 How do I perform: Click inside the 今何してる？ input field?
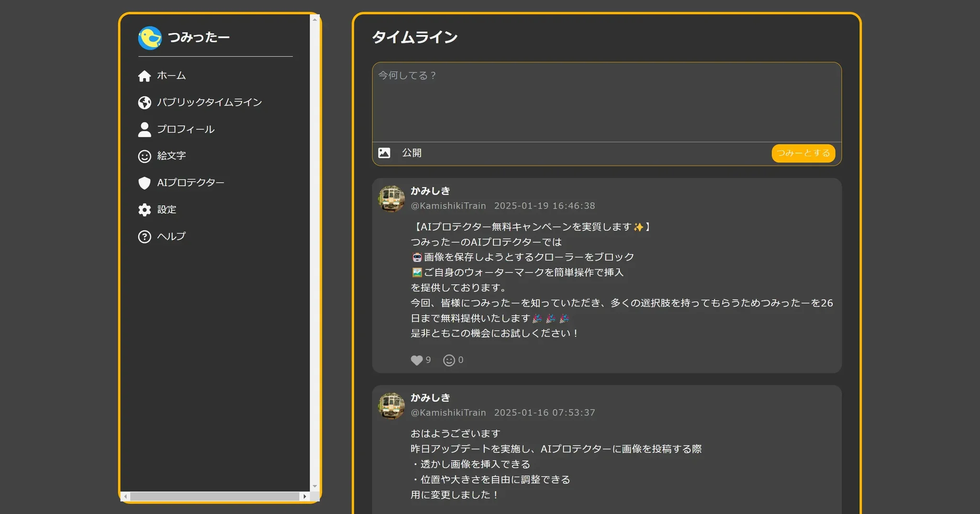click(x=605, y=102)
